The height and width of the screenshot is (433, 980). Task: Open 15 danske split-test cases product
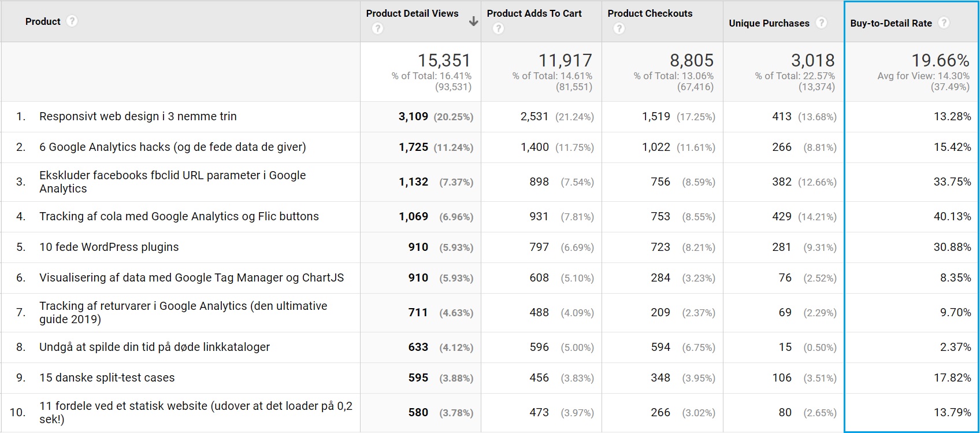click(107, 378)
